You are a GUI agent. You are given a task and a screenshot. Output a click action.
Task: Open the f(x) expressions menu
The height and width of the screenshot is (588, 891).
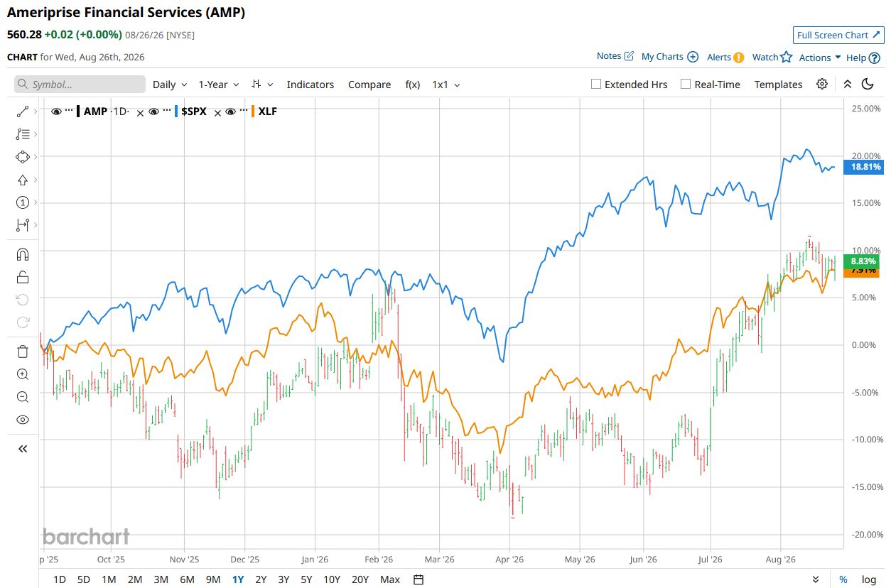(x=413, y=85)
